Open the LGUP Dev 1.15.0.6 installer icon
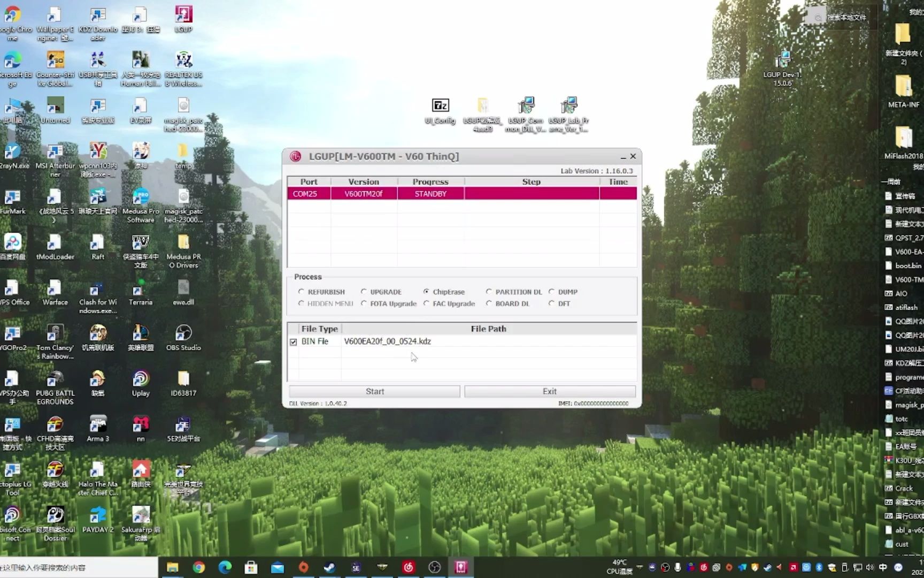 782,69
